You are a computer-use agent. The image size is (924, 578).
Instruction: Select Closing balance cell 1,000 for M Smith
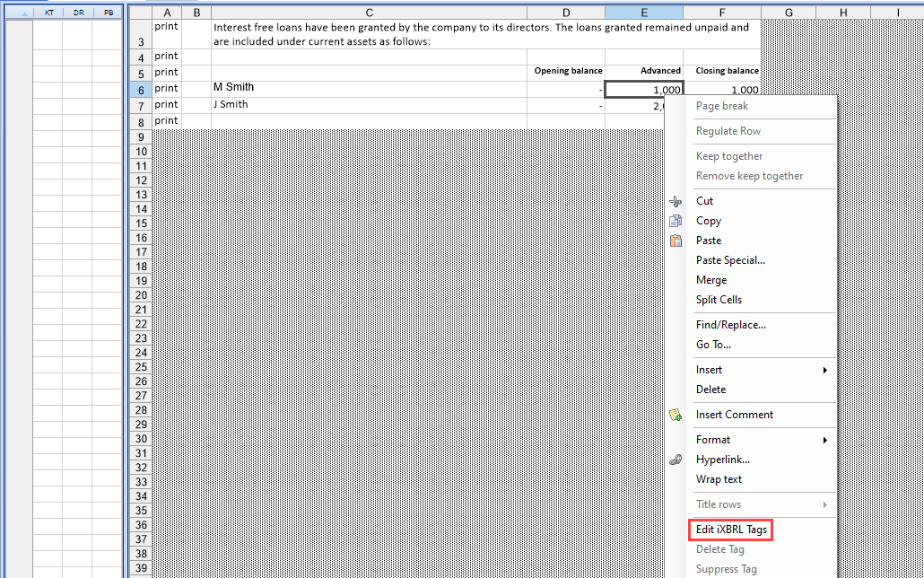click(722, 89)
